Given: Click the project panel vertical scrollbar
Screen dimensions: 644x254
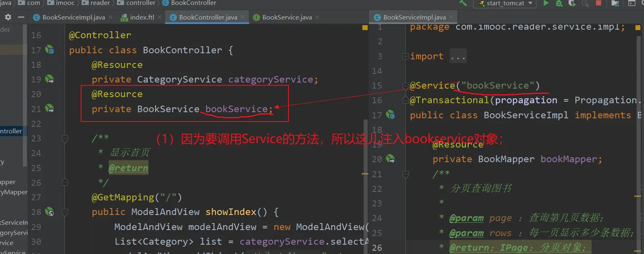Looking at the screenshot, I should (x=25, y=96).
